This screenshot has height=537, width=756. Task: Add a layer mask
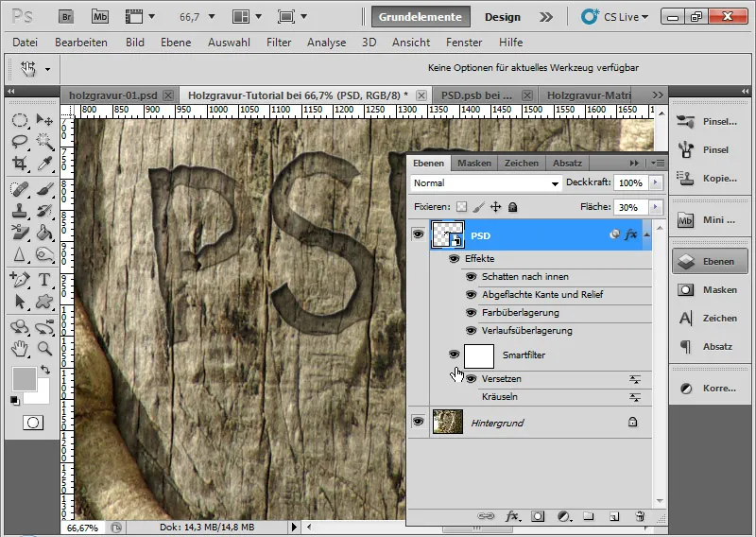pyautogui.click(x=538, y=516)
